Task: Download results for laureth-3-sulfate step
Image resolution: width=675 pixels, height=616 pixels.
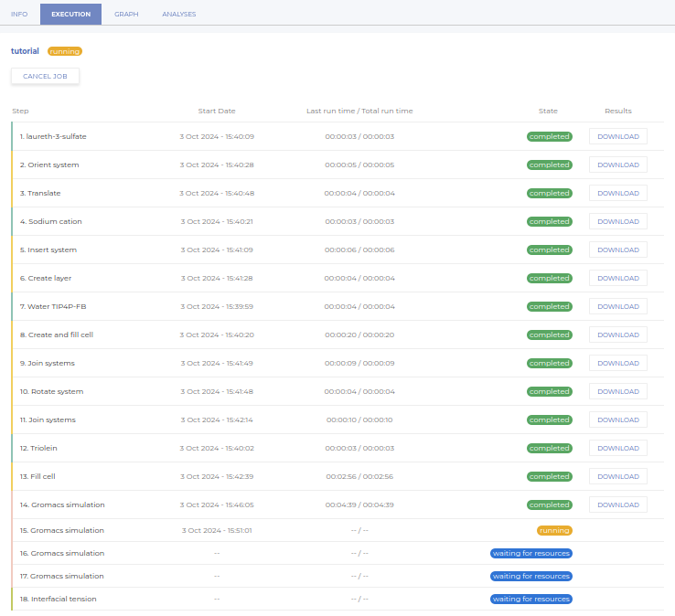Action: (x=617, y=136)
